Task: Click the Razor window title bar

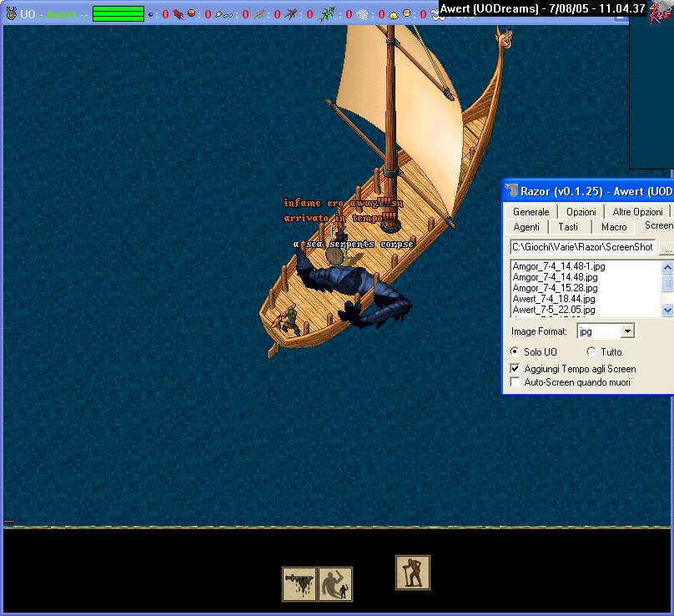Action: click(x=587, y=191)
